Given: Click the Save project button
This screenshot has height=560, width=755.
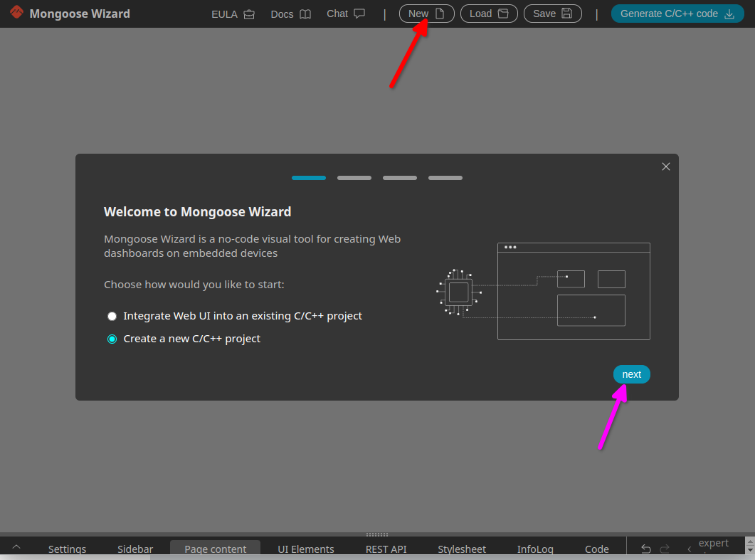Looking at the screenshot, I should [552, 14].
